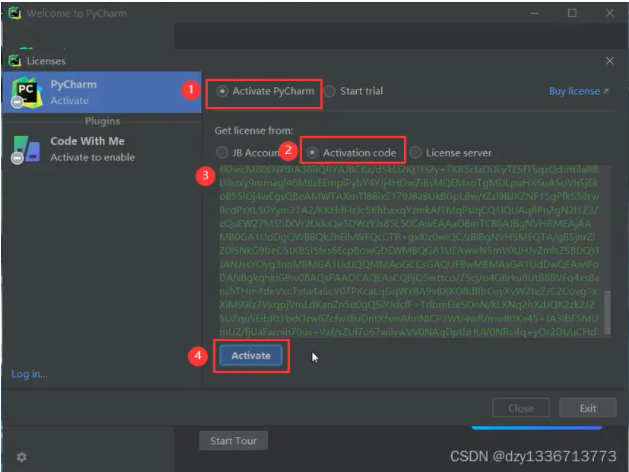
Task: Minimize the Welcome to PyCharm window
Action: [x=535, y=13]
